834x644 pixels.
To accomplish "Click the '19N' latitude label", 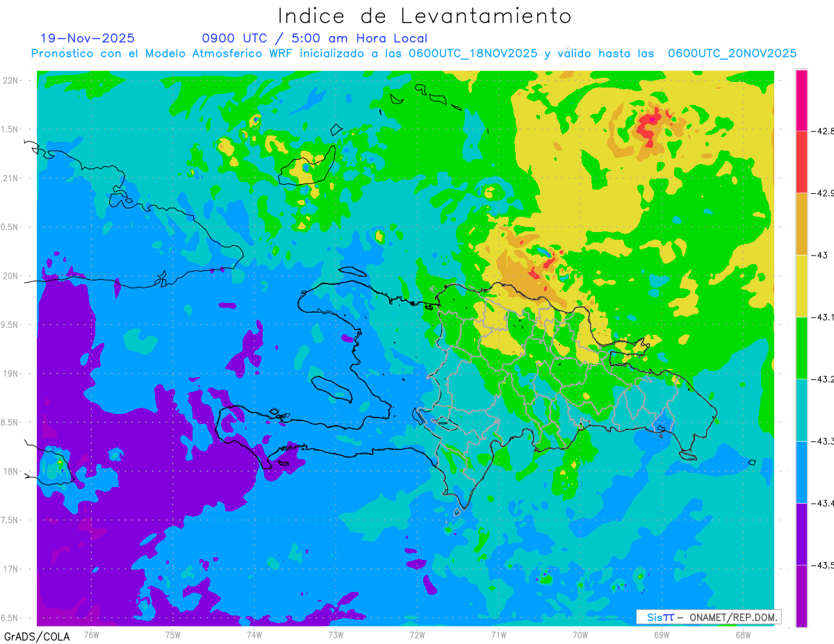I will click(x=12, y=373).
